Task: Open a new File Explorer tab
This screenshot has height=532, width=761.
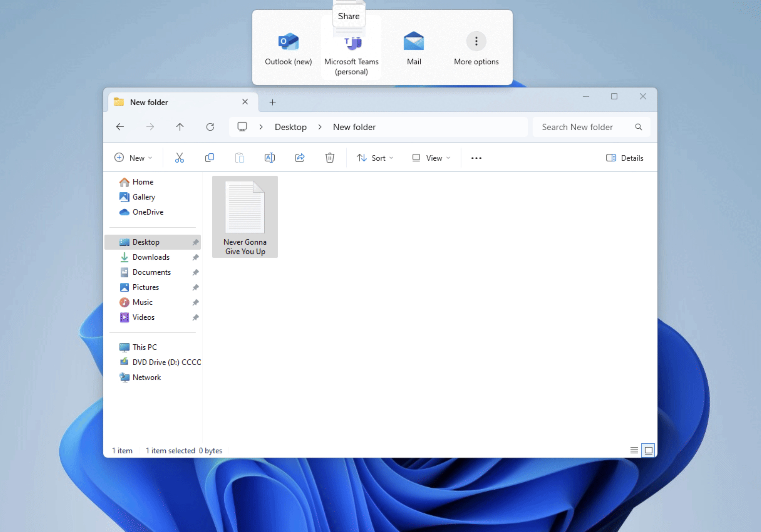Action: tap(272, 102)
